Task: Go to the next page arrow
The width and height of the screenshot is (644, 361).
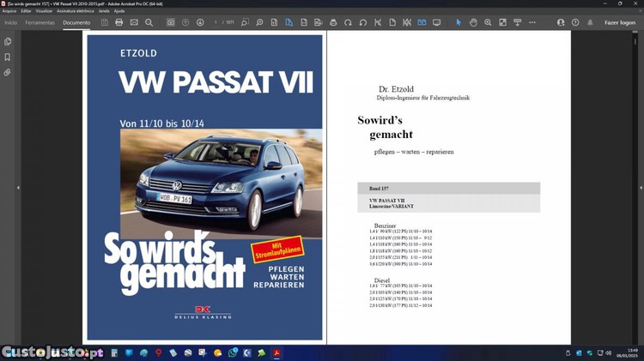Action: (x=200, y=22)
